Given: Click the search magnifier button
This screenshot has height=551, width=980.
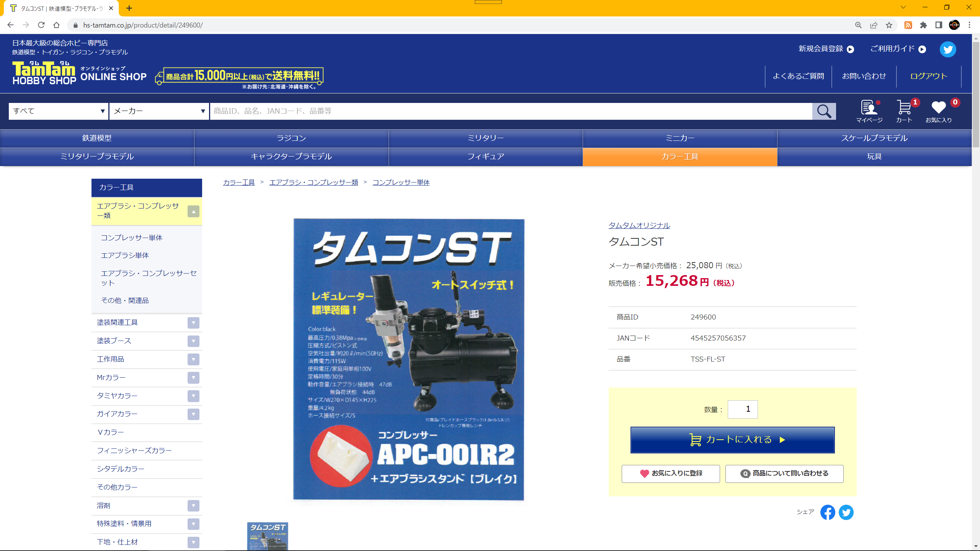Looking at the screenshot, I should (x=824, y=111).
